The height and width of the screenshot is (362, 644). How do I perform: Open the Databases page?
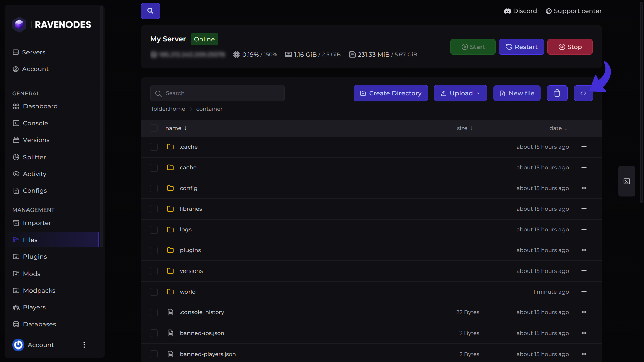(35, 324)
